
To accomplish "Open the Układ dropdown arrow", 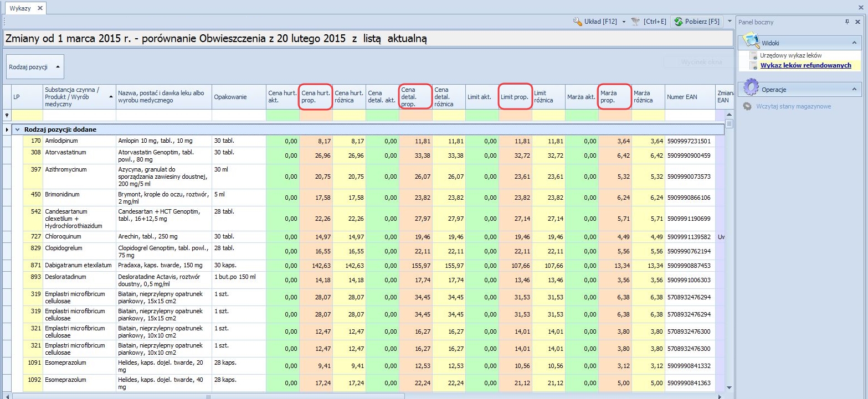I will click(x=623, y=22).
